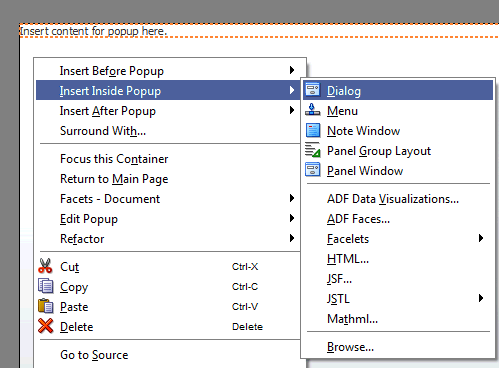Click Ctrl-C shortcut label
This screenshot has height=368, width=499.
tap(245, 286)
